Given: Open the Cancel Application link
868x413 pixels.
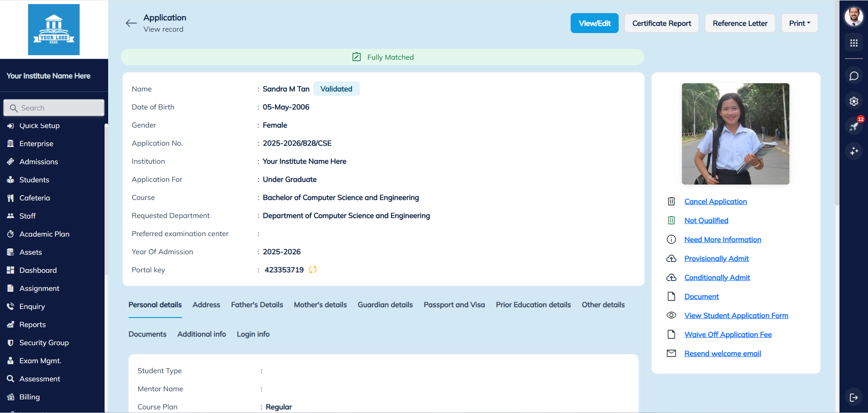Looking at the screenshot, I should [715, 201].
